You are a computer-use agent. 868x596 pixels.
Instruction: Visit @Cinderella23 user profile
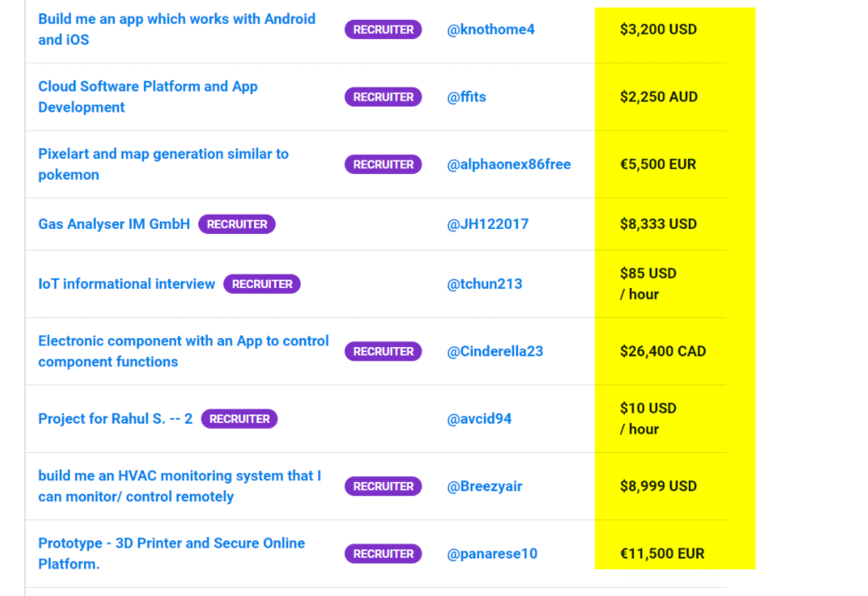click(495, 351)
